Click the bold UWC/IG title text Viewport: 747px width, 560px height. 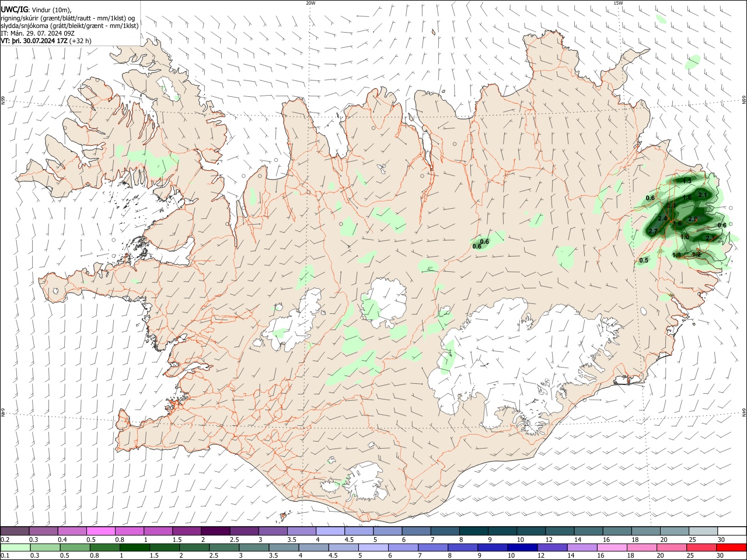point(13,10)
